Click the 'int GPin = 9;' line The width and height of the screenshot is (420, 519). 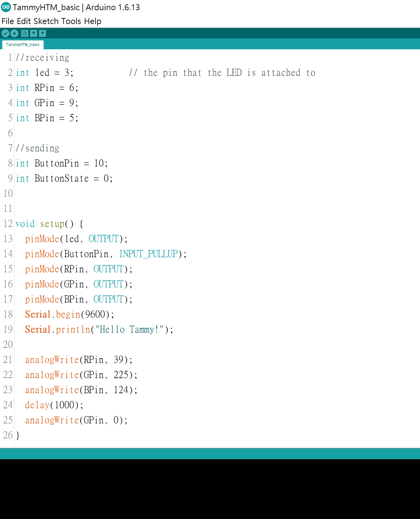[x=47, y=103]
